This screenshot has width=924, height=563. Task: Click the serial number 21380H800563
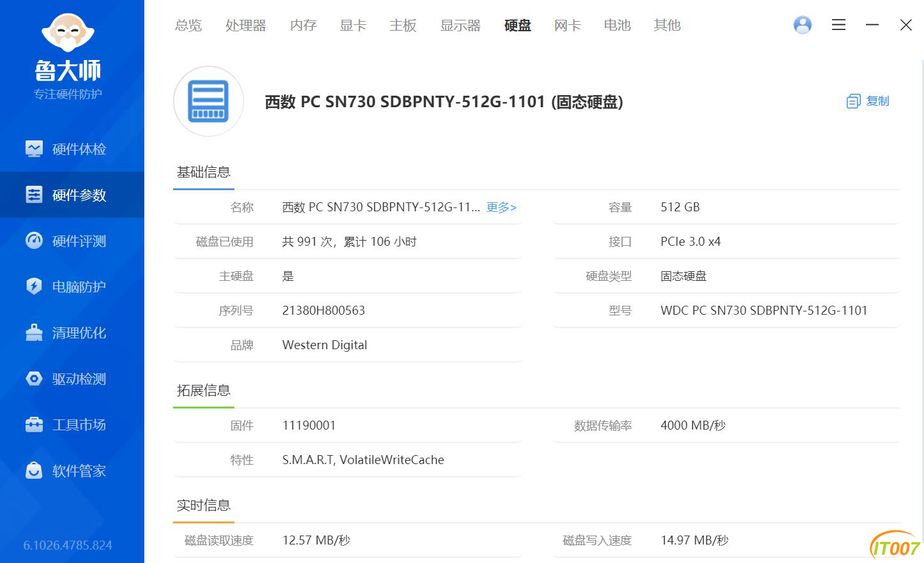324,311
